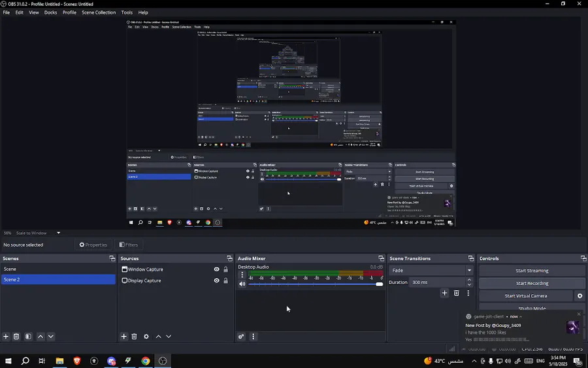
Task: Open Windows Start menu
Action: tap(8, 361)
